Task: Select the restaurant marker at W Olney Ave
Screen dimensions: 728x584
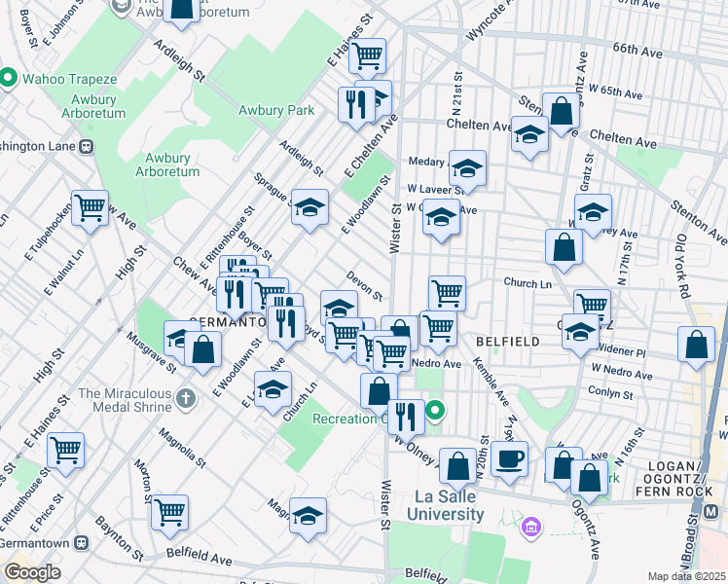Action: (406, 419)
